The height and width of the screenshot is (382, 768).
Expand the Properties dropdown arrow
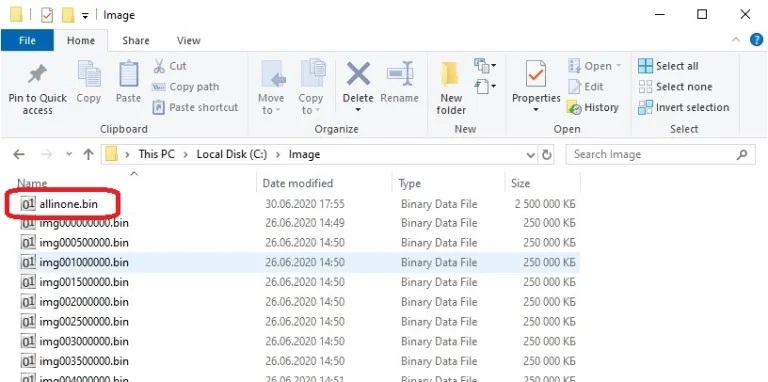pos(536,110)
